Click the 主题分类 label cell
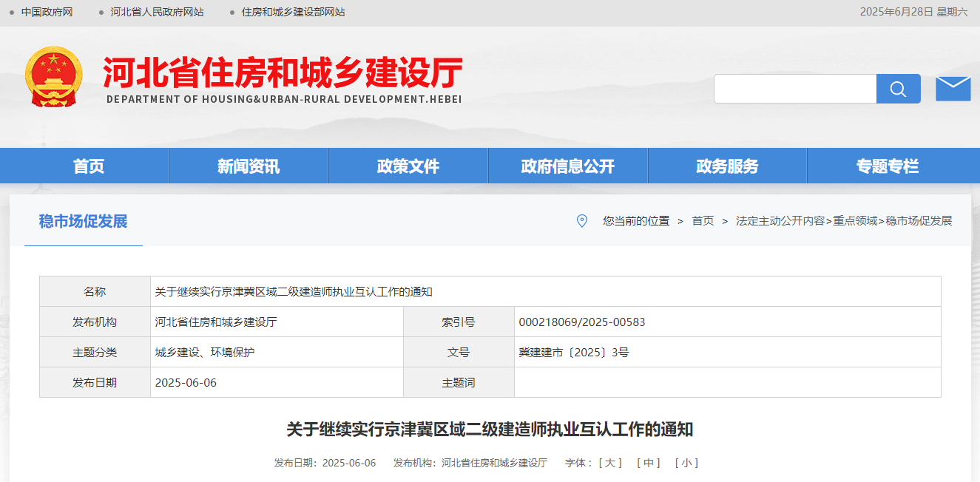The image size is (980, 482). click(95, 353)
